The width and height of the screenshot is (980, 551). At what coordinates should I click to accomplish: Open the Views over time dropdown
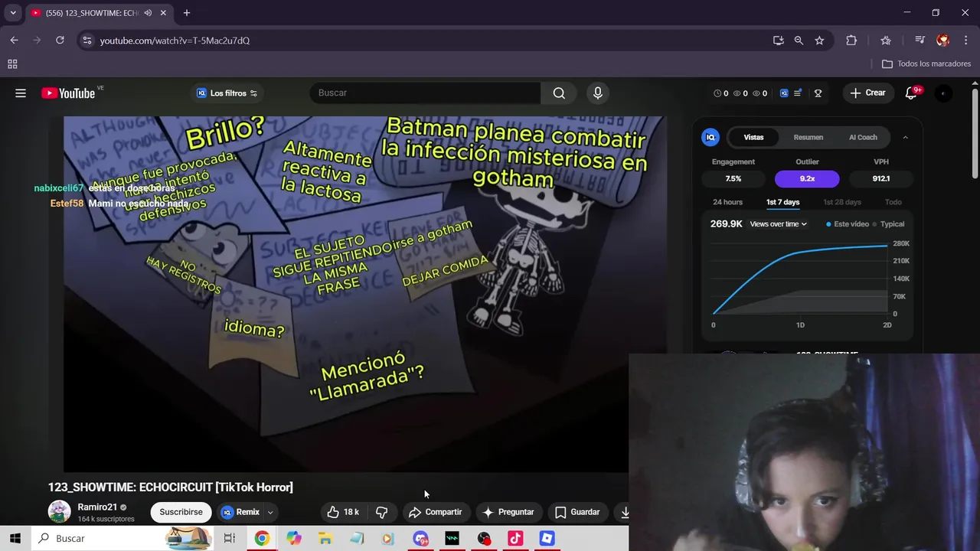tap(778, 224)
